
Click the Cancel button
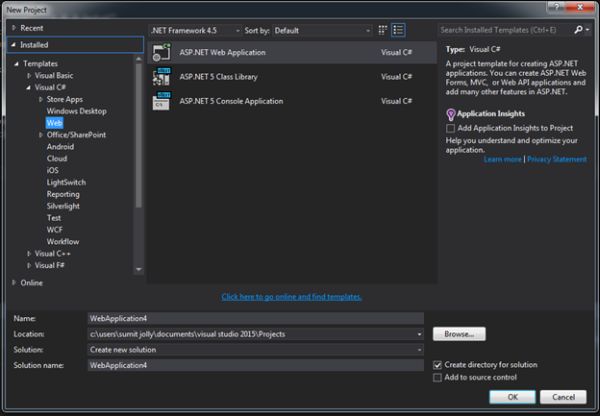(563, 397)
